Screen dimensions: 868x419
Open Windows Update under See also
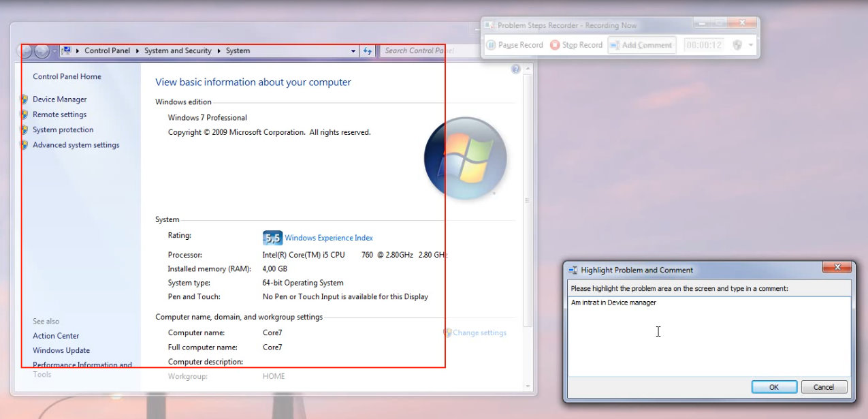[x=61, y=350]
